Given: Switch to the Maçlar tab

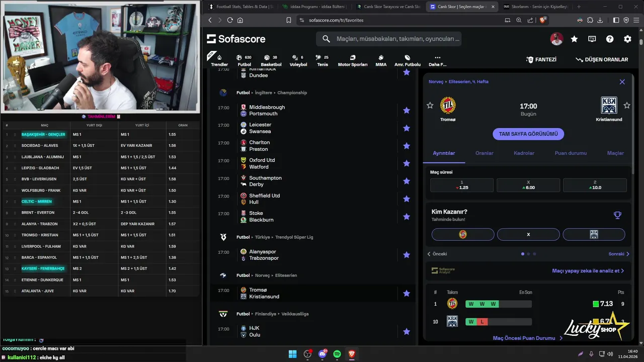Looking at the screenshot, I should click(x=615, y=153).
